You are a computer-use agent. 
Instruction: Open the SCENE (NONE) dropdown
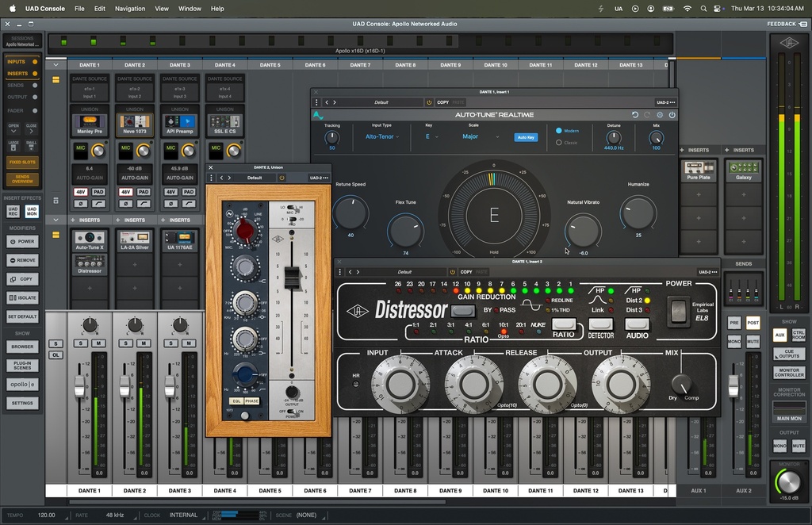click(x=307, y=515)
